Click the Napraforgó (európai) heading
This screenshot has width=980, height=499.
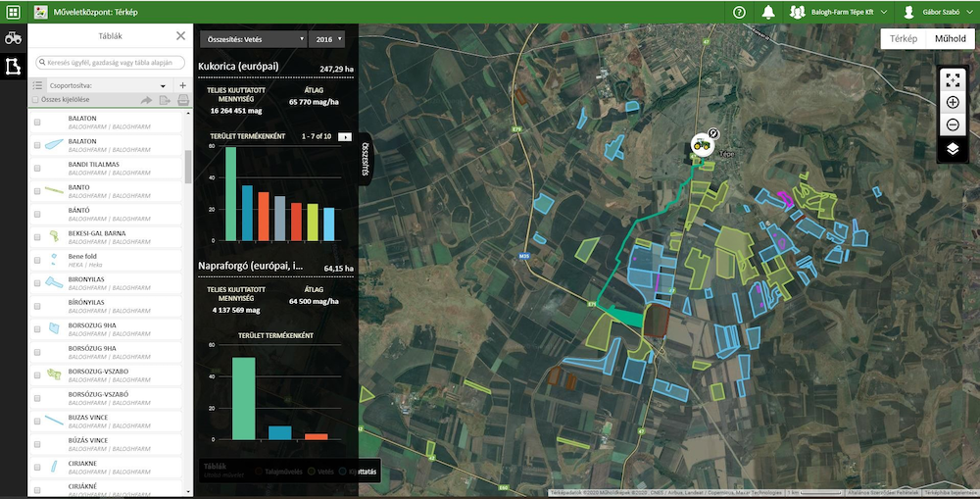pos(251,266)
